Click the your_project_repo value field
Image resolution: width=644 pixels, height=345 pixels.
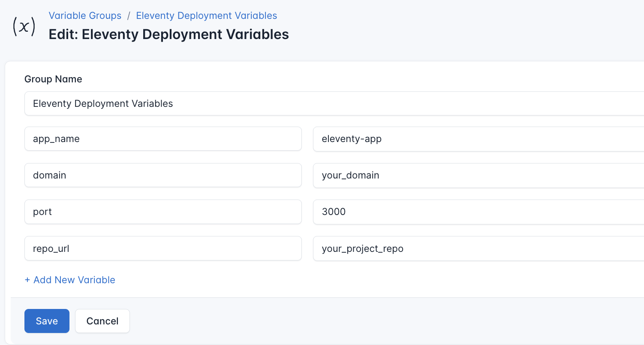pyautogui.click(x=429, y=248)
